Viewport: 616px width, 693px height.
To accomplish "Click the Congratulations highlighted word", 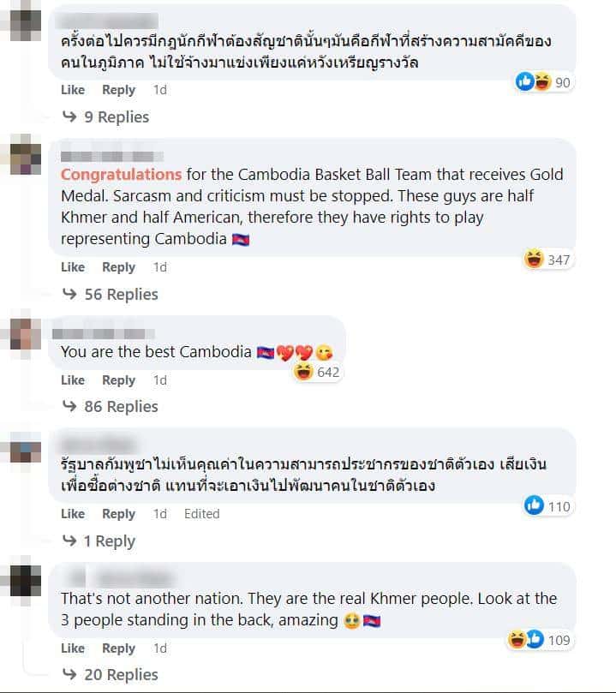I will pyautogui.click(x=121, y=174).
